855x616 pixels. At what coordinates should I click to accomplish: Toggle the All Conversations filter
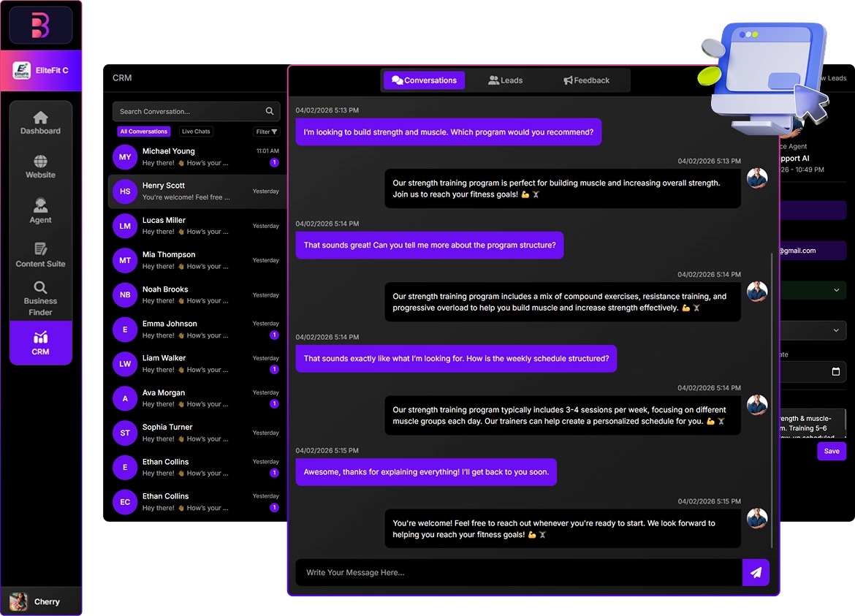144,132
